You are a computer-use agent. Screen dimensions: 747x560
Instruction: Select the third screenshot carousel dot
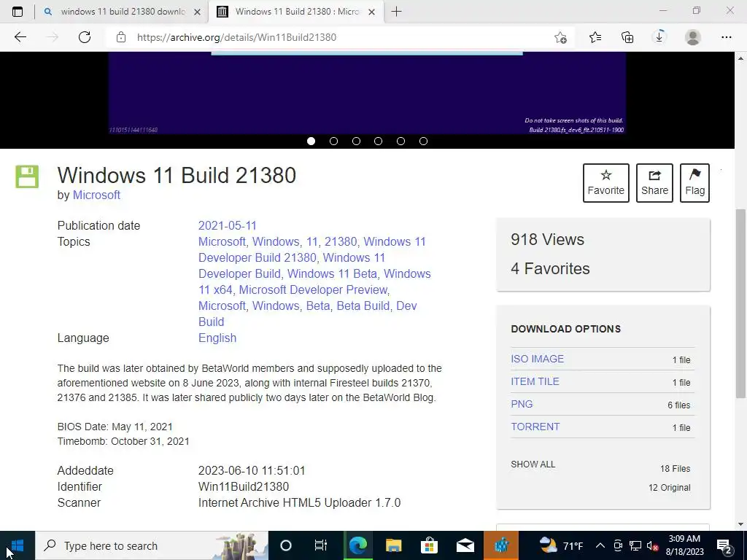click(x=356, y=141)
